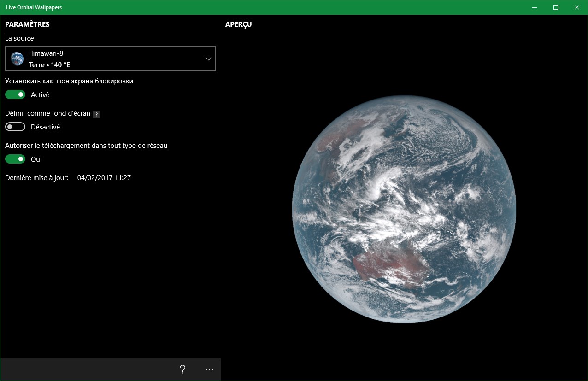The image size is (588, 381).
Task: Expand the "La source" dropdown chevron
Action: (x=208, y=59)
